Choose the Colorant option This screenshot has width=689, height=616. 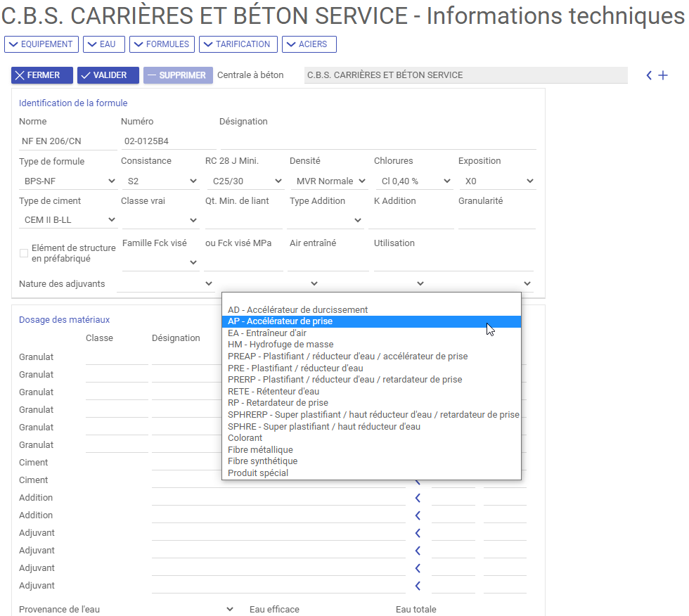click(371, 438)
